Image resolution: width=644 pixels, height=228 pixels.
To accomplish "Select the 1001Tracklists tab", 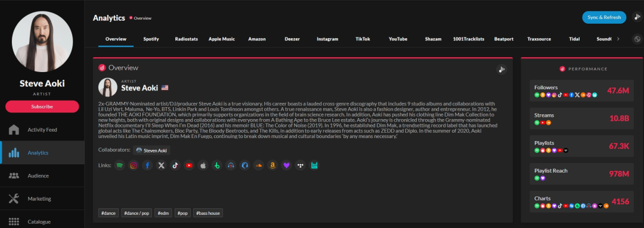I will click(469, 39).
